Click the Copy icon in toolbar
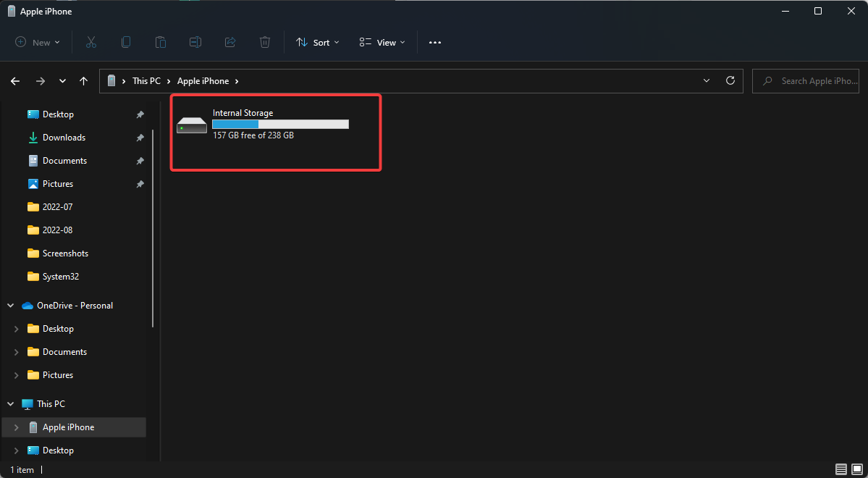The image size is (868, 478). (x=126, y=42)
